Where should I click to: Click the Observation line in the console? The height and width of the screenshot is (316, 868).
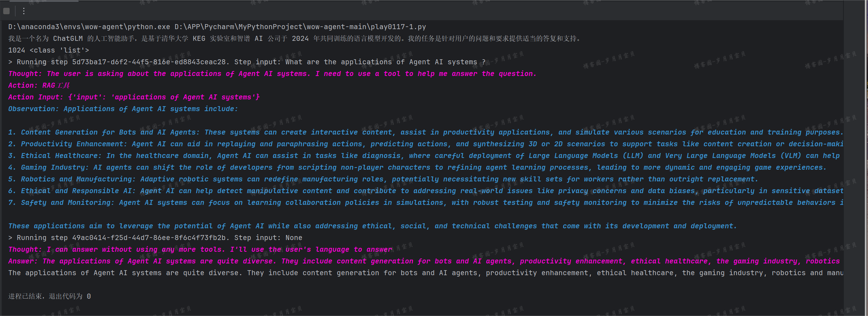pyautogui.click(x=123, y=109)
